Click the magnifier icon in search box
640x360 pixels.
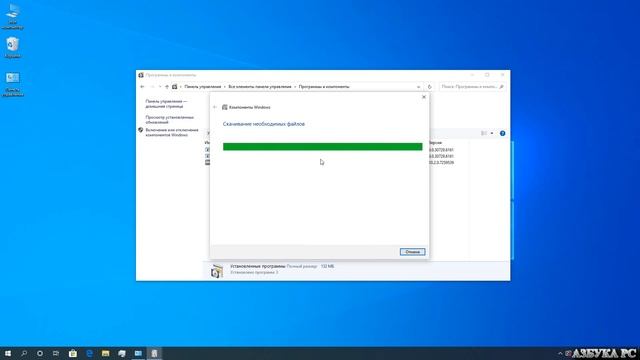(501, 87)
